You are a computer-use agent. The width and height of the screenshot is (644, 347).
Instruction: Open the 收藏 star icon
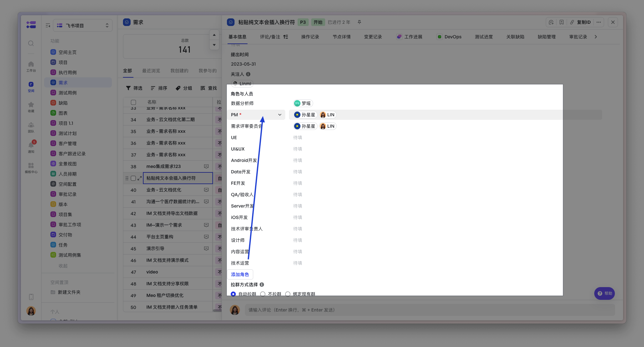31,107
